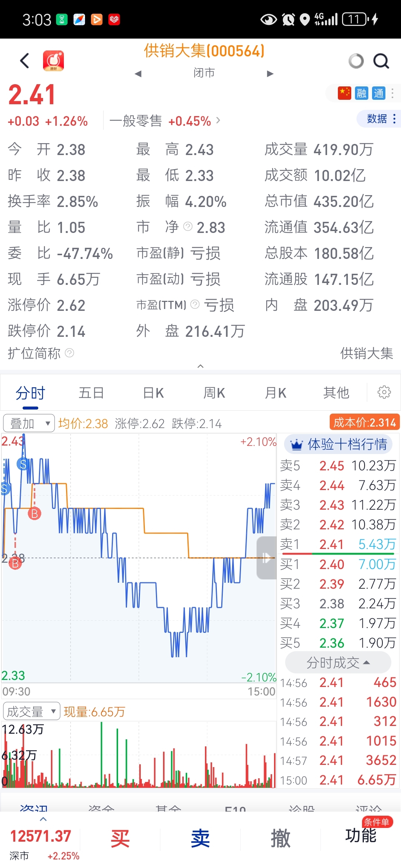Open more options dots beside 通
The width and height of the screenshot is (401, 868).
(392, 93)
